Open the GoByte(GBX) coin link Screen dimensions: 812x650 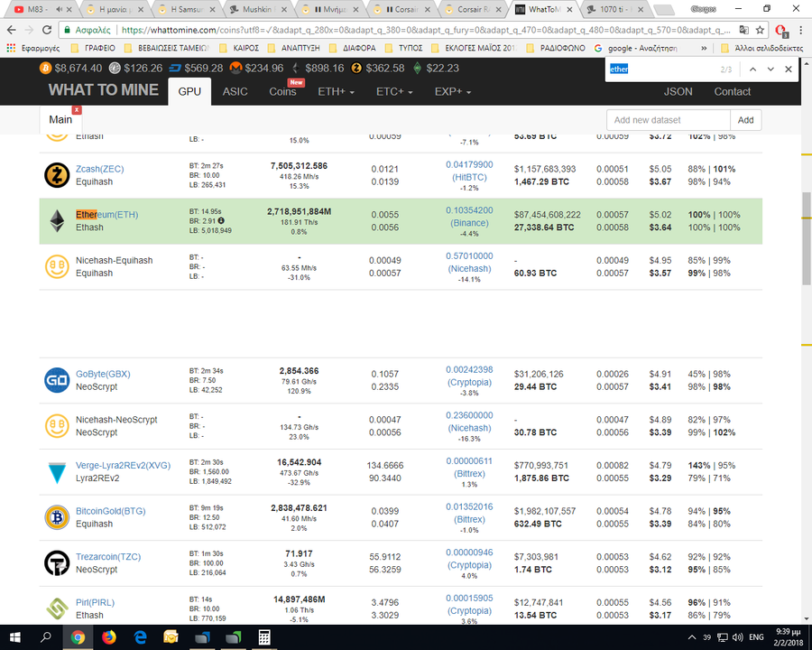(103, 374)
